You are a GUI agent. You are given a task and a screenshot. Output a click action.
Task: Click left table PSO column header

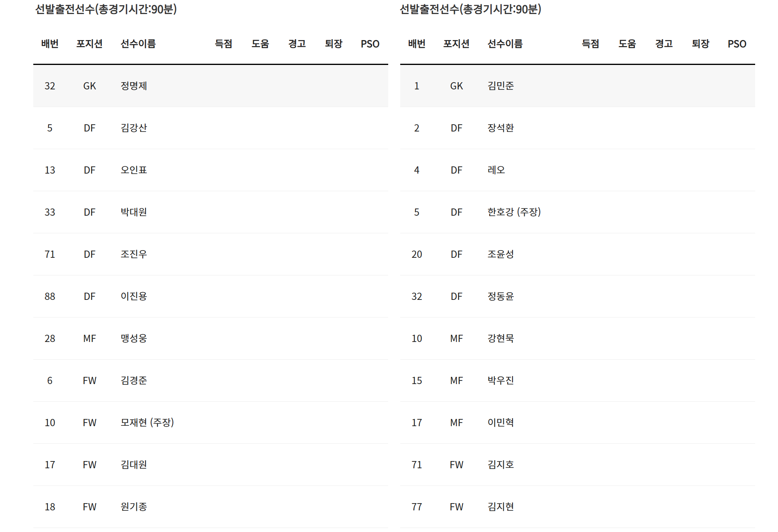tap(370, 44)
